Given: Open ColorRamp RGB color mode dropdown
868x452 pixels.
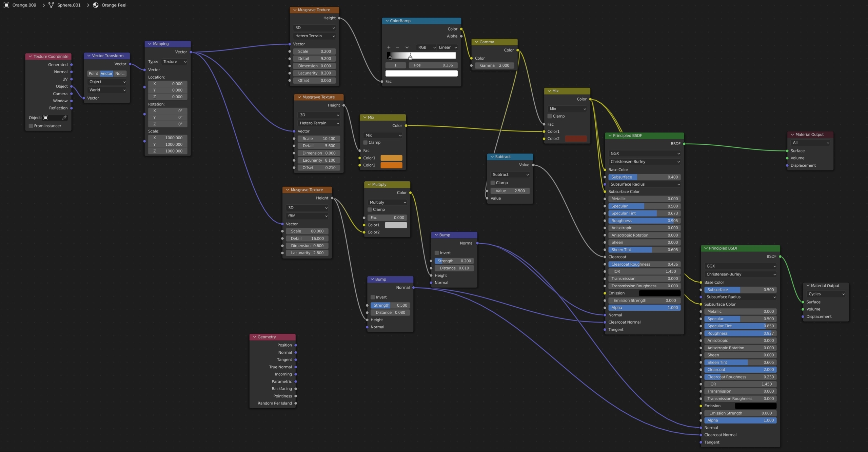Looking at the screenshot, I should 427,47.
